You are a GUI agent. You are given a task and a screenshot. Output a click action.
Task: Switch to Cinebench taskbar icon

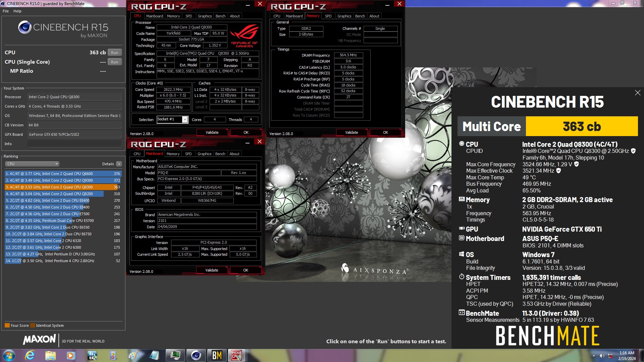pyautogui.click(x=196, y=355)
